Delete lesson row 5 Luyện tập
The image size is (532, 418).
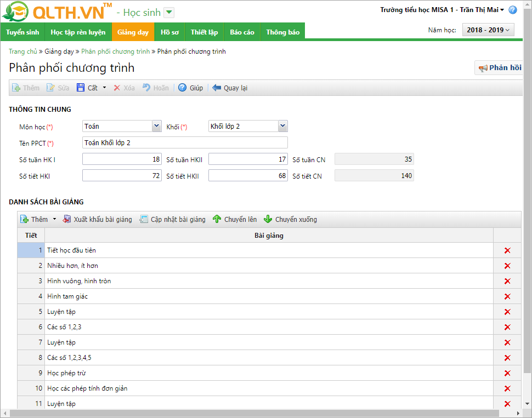click(507, 312)
